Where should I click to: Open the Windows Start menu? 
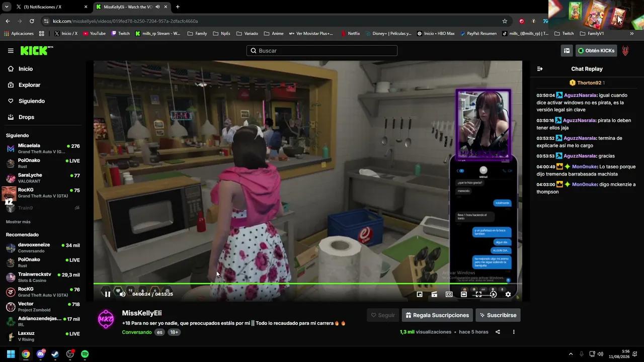(x=11, y=354)
